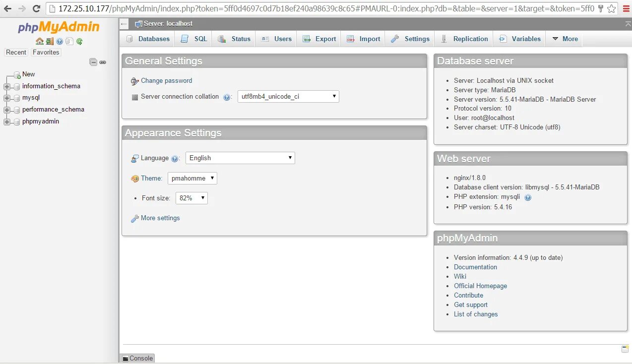Click the 'nginx/1.8.0' text
The image size is (632, 364).
[469, 178]
